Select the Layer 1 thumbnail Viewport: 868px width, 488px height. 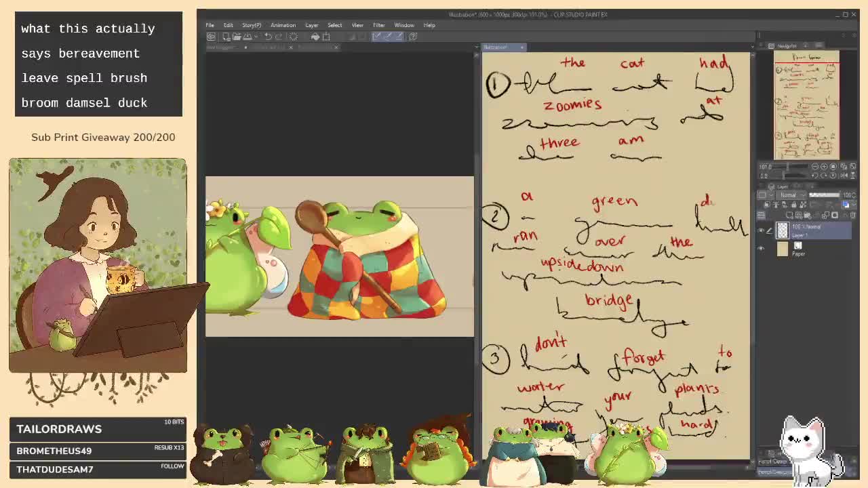click(783, 230)
